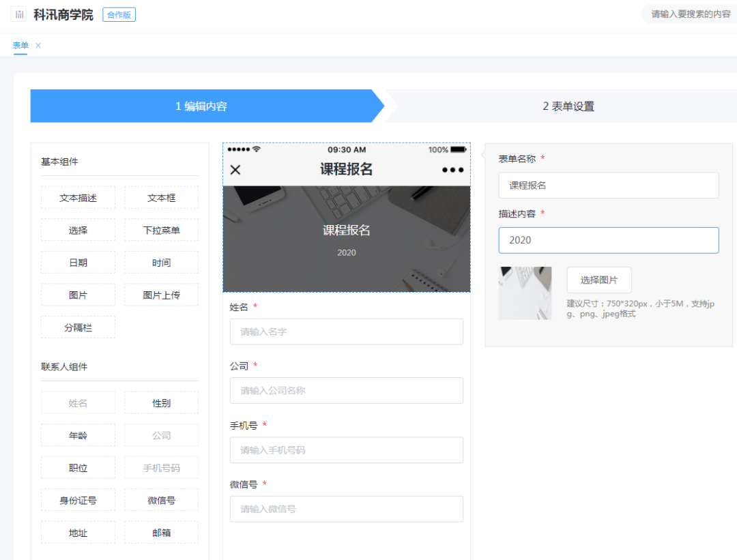
Task: Click the 合作版 badge next to the logo
Action: [x=119, y=14]
